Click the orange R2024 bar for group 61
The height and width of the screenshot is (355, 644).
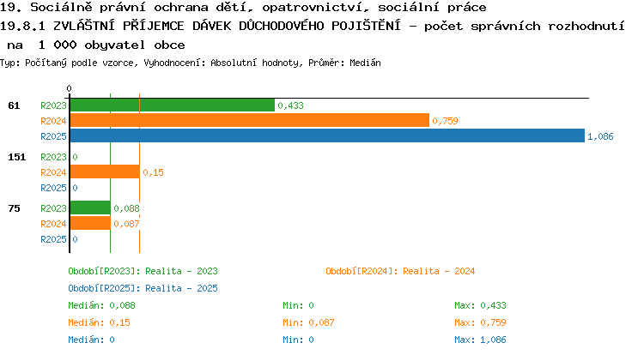click(250, 121)
